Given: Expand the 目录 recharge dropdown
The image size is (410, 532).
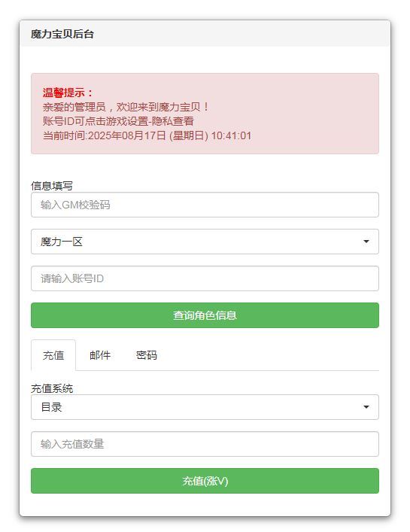Looking at the screenshot, I should click(205, 407).
